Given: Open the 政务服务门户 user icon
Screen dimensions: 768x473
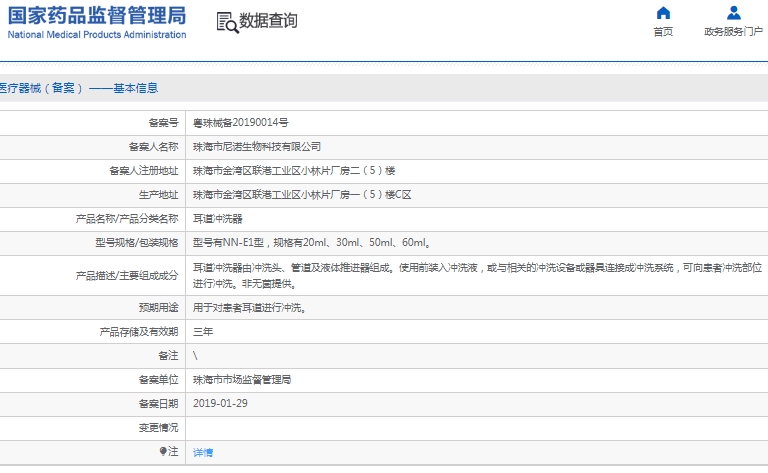Looking at the screenshot, I should click(x=733, y=13).
